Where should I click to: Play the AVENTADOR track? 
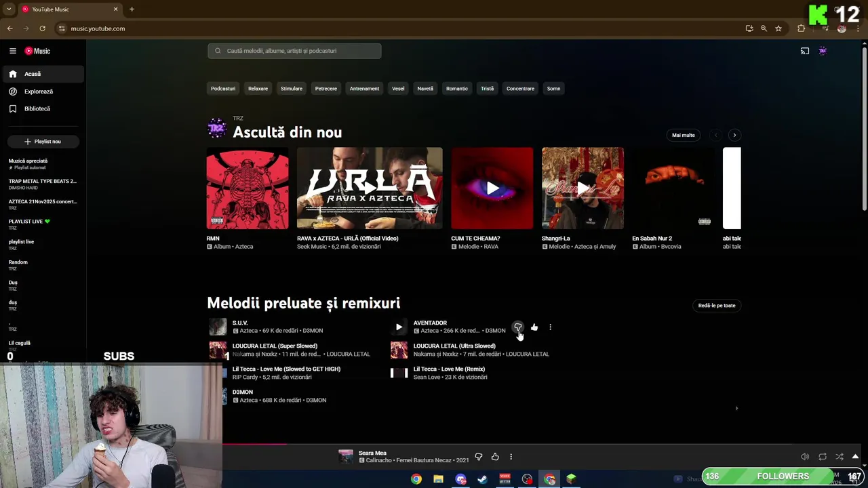(x=399, y=327)
